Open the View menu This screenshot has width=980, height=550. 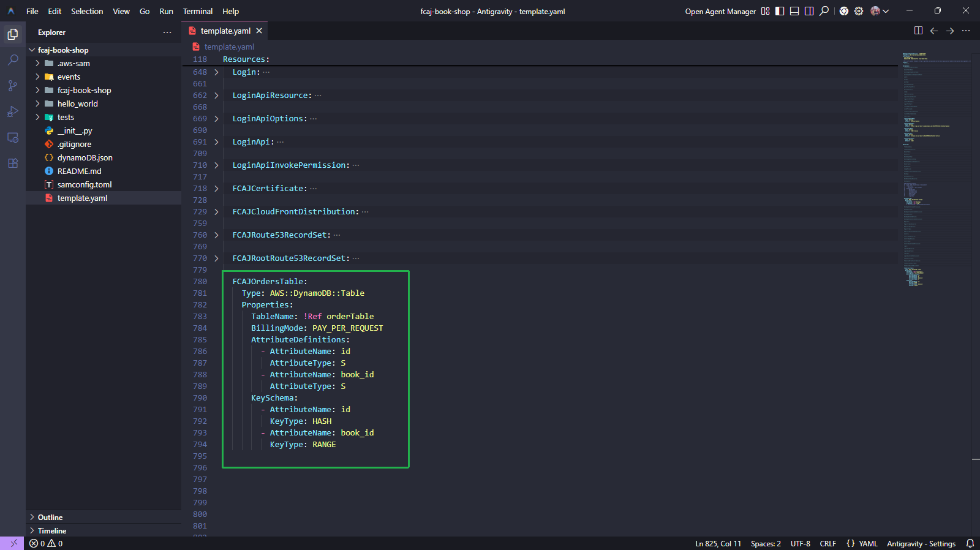point(121,11)
